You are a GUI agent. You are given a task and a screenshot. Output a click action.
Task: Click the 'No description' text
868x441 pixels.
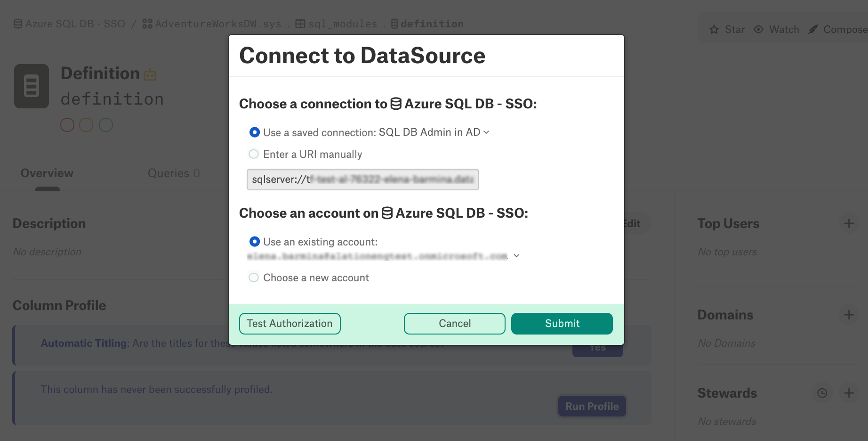point(47,252)
